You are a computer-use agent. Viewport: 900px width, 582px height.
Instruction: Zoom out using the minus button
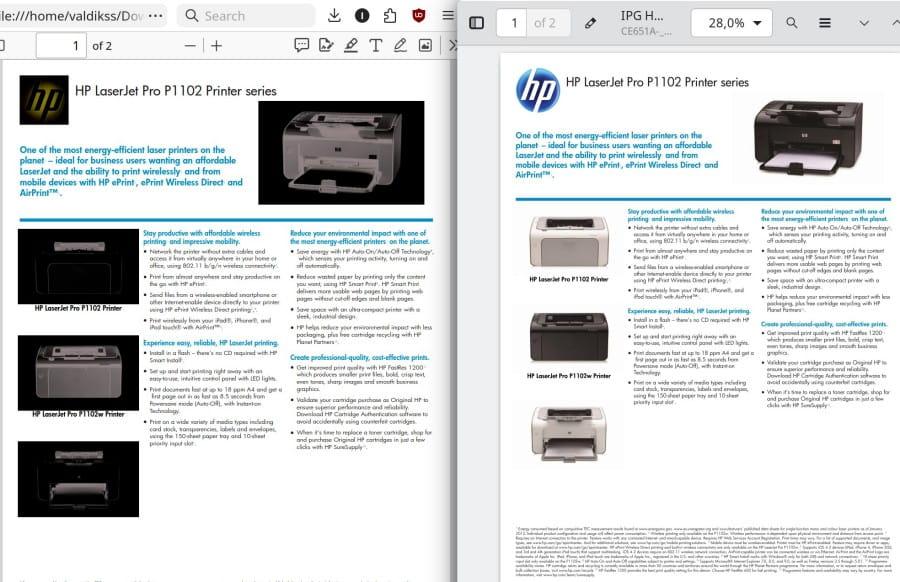click(191, 46)
